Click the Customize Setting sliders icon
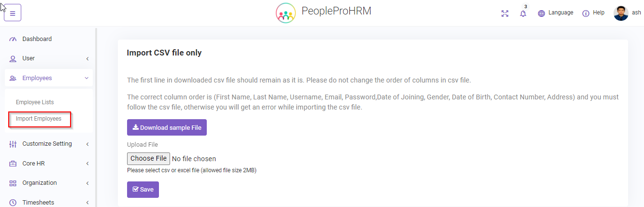This screenshot has width=644, height=207. (x=13, y=144)
